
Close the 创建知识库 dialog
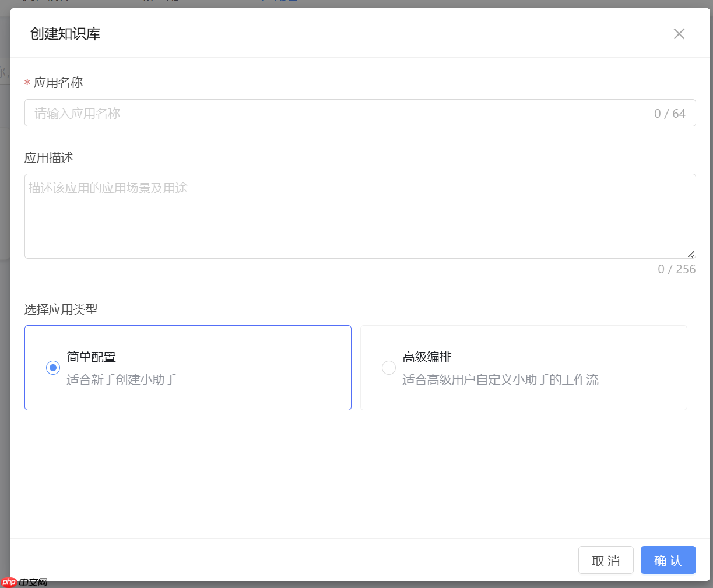point(679,34)
